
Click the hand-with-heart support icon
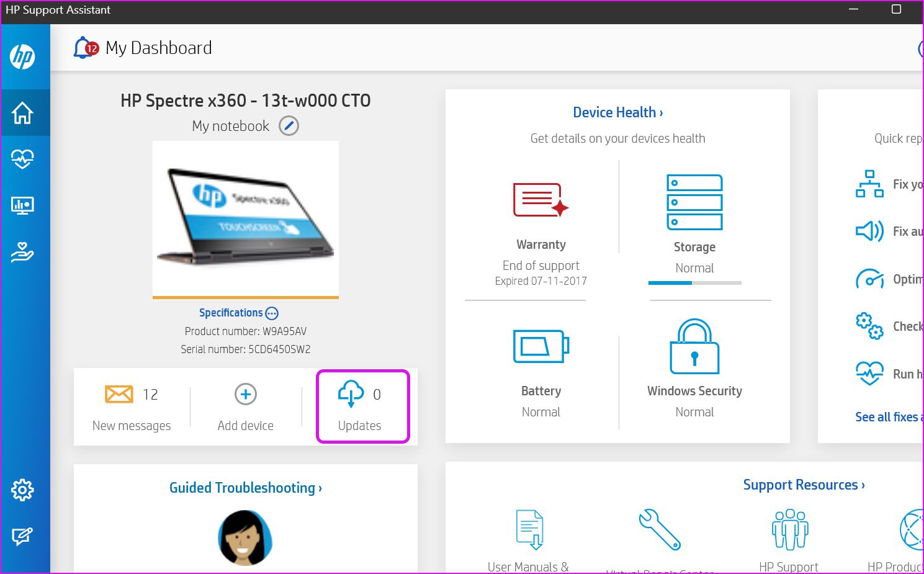pos(23,252)
